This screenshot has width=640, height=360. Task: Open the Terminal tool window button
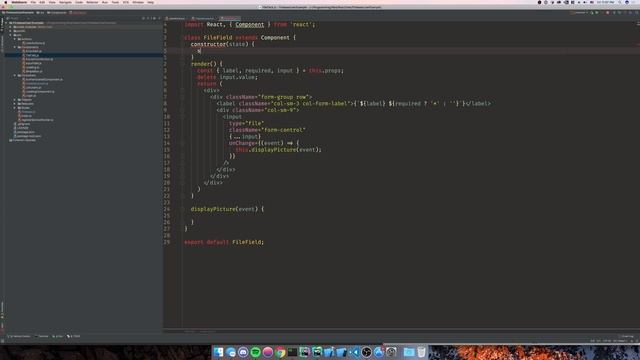click(x=42, y=336)
